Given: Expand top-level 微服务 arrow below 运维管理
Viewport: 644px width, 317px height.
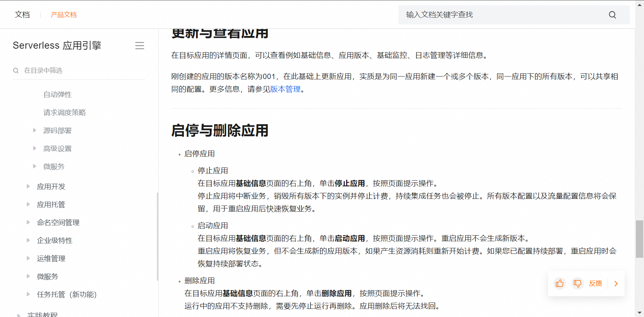Looking at the screenshot, I should 28,276.
